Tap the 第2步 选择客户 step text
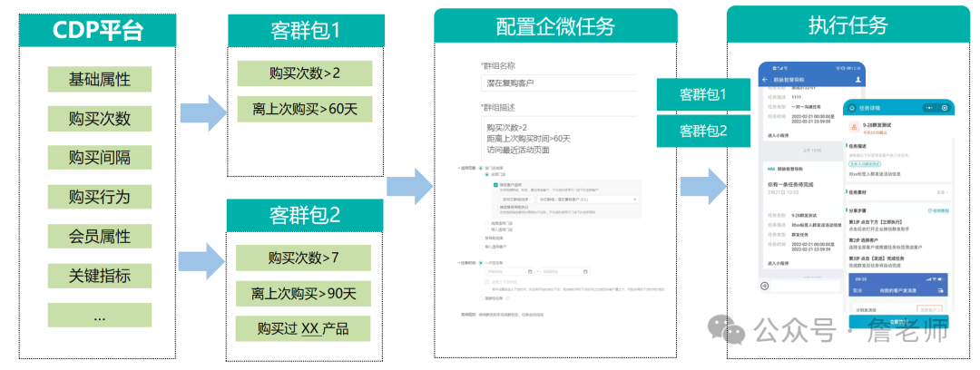This screenshot has height=370, width=980. [863, 239]
